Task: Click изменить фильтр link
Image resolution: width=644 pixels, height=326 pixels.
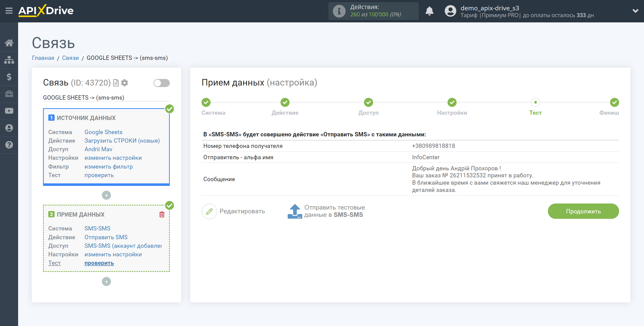Action: click(x=109, y=167)
